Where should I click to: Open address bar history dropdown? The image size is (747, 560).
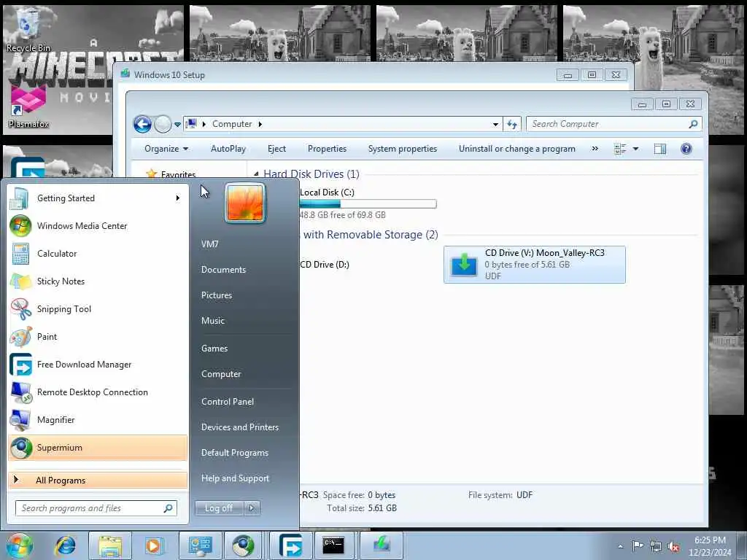(495, 124)
